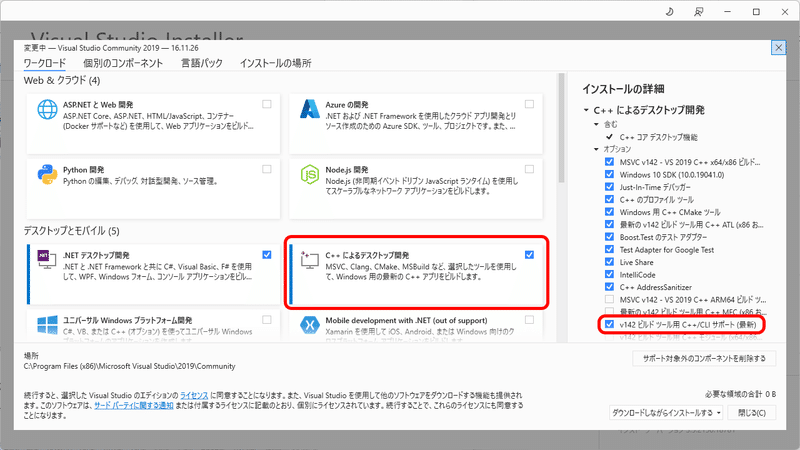Screen dimensions: 800x450
Task: Enable Mobile development with .NET checkbox
Action: pyautogui.click(x=530, y=320)
